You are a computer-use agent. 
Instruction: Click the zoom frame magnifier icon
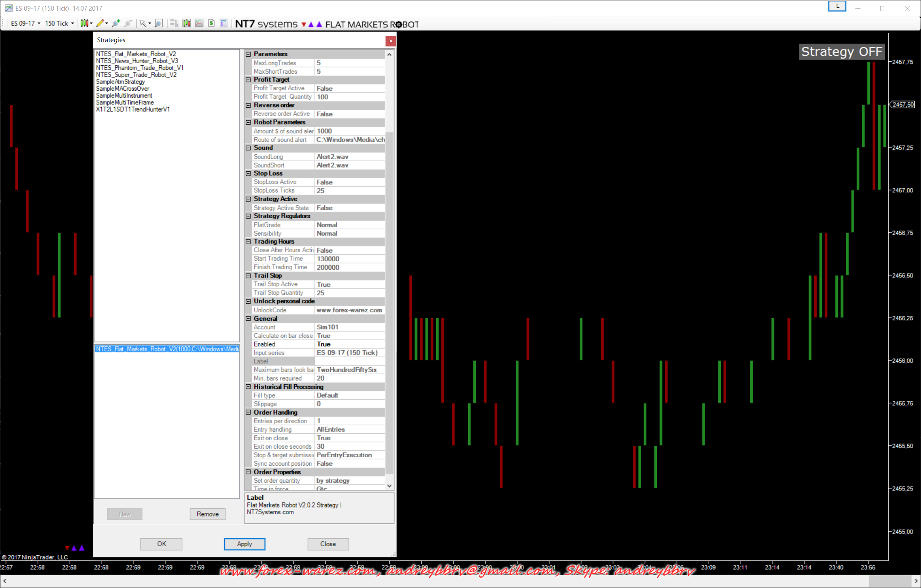tap(158, 23)
